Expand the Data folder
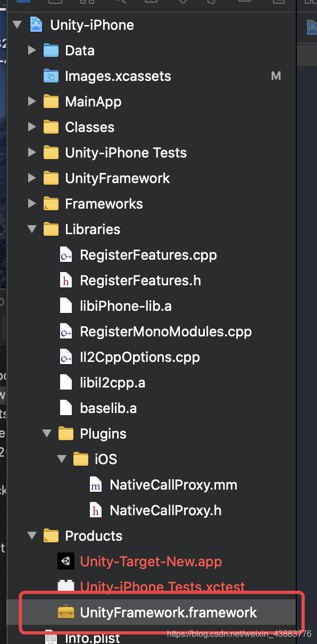317x644 pixels. (x=32, y=51)
